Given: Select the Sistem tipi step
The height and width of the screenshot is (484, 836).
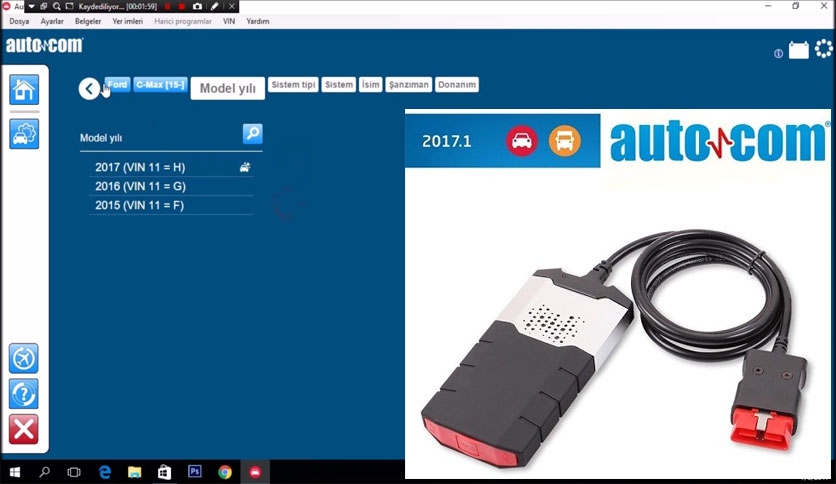Looking at the screenshot, I should 293,84.
